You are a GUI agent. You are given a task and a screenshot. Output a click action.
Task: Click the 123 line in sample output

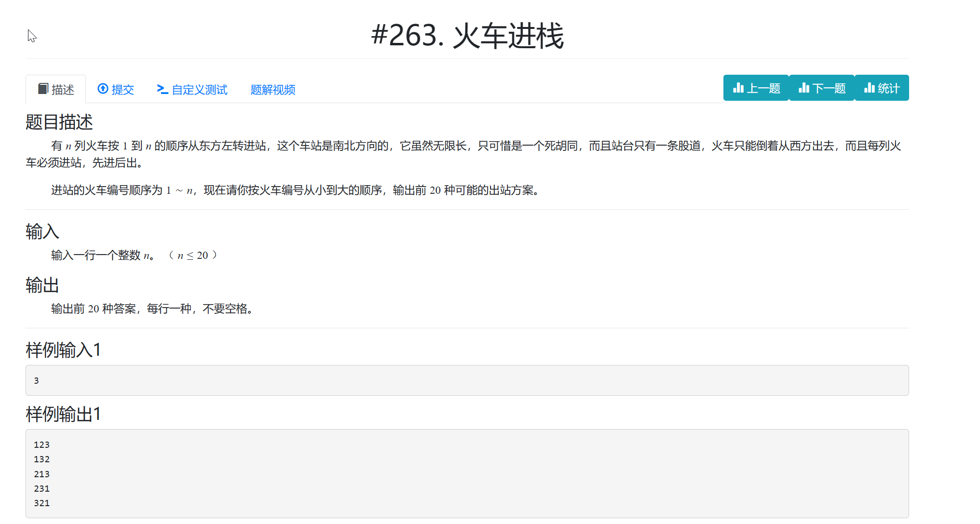click(x=42, y=444)
